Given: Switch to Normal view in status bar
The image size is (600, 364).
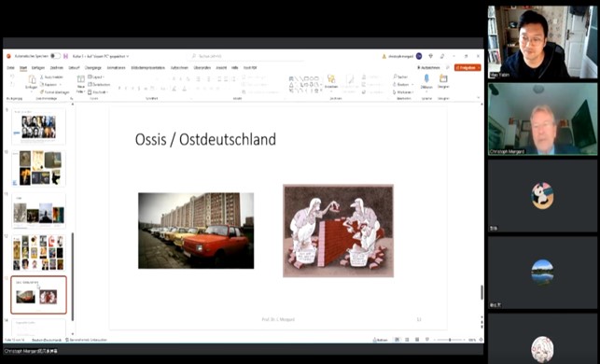Looking at the screenshot, I should pos(398,340).
